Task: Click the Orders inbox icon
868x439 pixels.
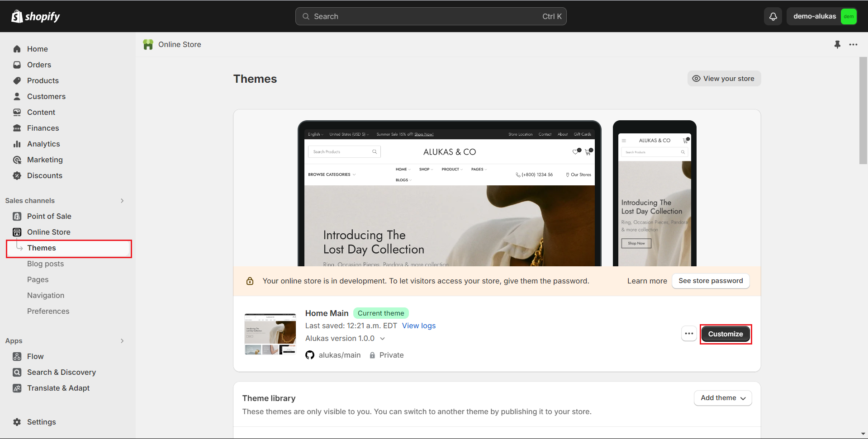Action: [17, 65]
